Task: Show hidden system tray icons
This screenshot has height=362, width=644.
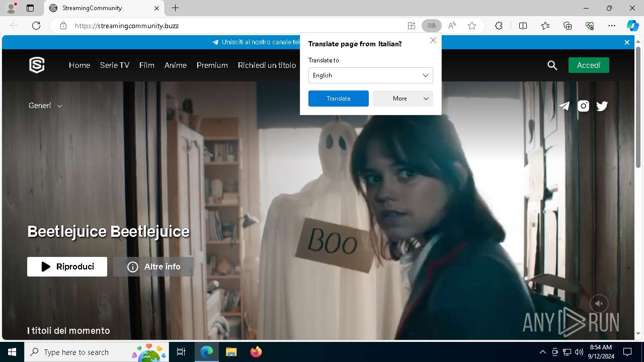Action: tap(542, 352)
